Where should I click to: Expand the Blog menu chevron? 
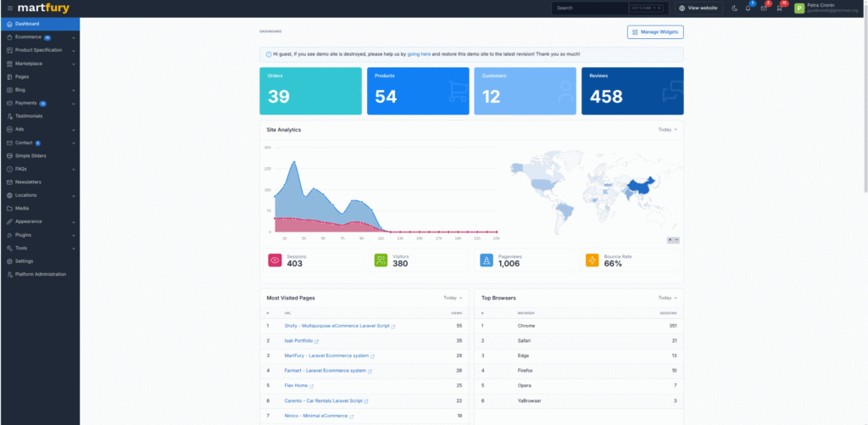pos(74,90)
